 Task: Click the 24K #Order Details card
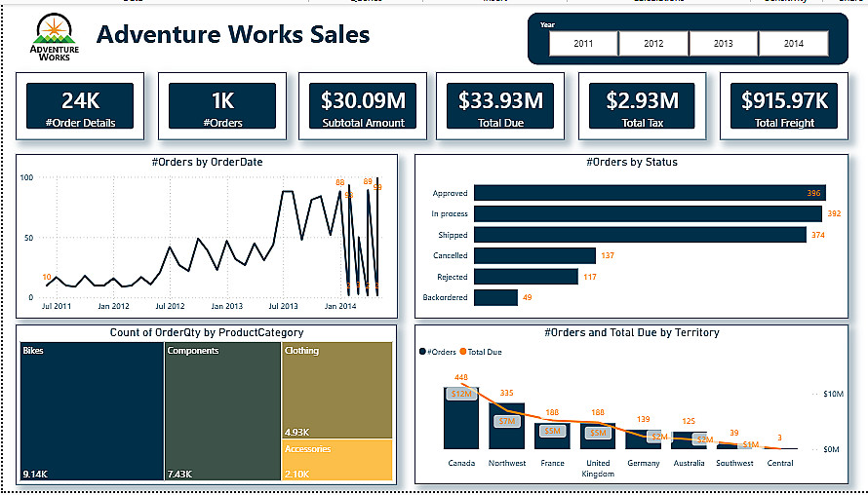click(x=80, y=106)
